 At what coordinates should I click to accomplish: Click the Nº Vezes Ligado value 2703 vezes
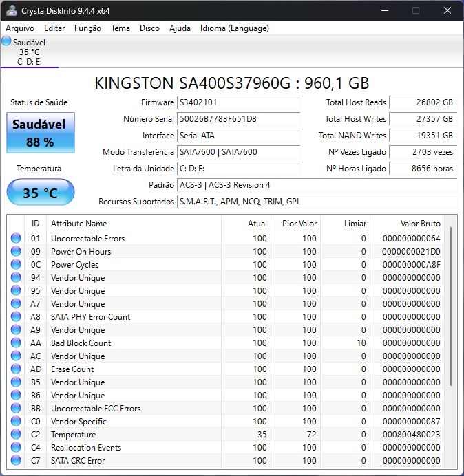(423, 152)
